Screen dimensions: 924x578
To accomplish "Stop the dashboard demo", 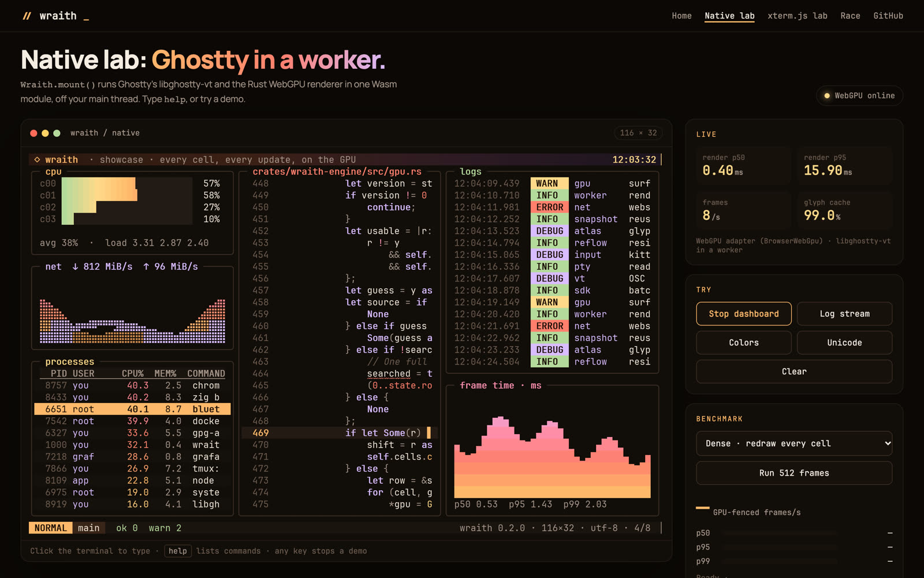I will coord(744,314).
